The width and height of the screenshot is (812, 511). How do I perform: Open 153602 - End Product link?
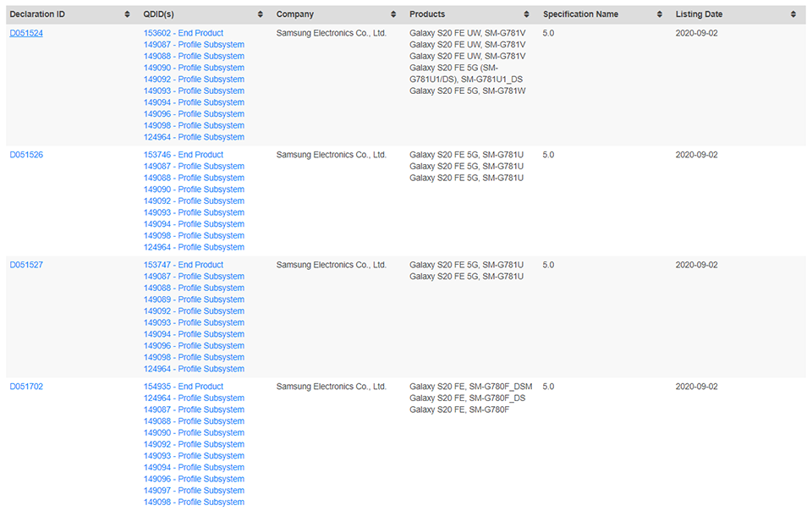184,33
